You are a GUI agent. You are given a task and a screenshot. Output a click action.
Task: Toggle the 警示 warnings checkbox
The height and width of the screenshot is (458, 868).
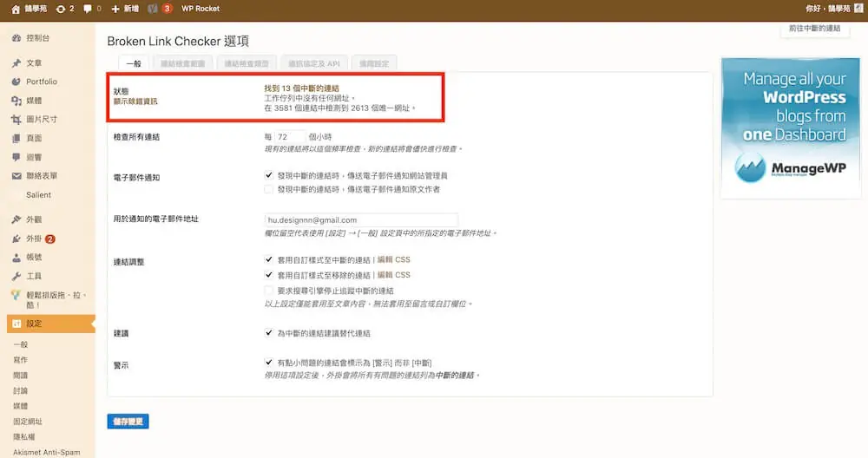[268, 363]
